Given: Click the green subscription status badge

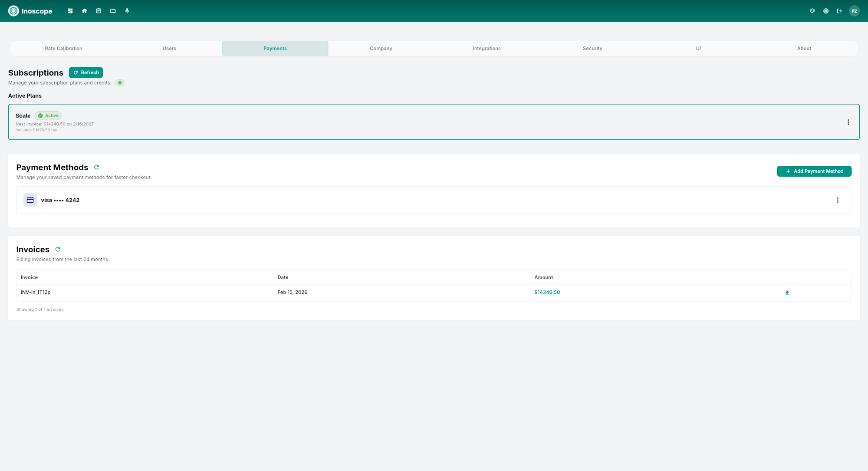Looking at the screenshot, I should click(x=120, y=82).
